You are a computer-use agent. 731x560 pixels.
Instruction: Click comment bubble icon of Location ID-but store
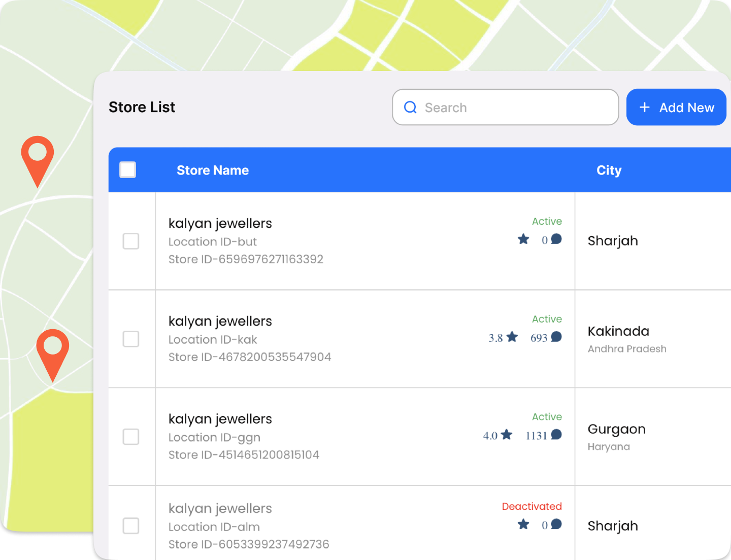(x=556, y=239)
